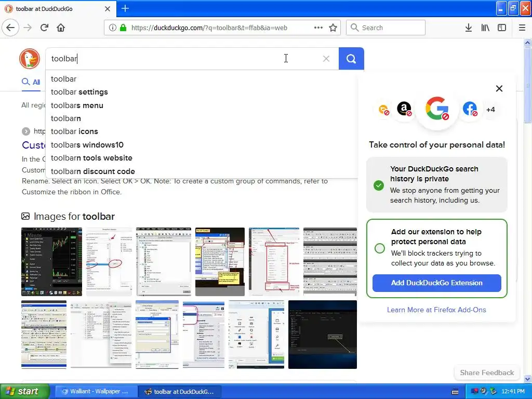Click the page scrollbar down arrow

tap(528, 379)
